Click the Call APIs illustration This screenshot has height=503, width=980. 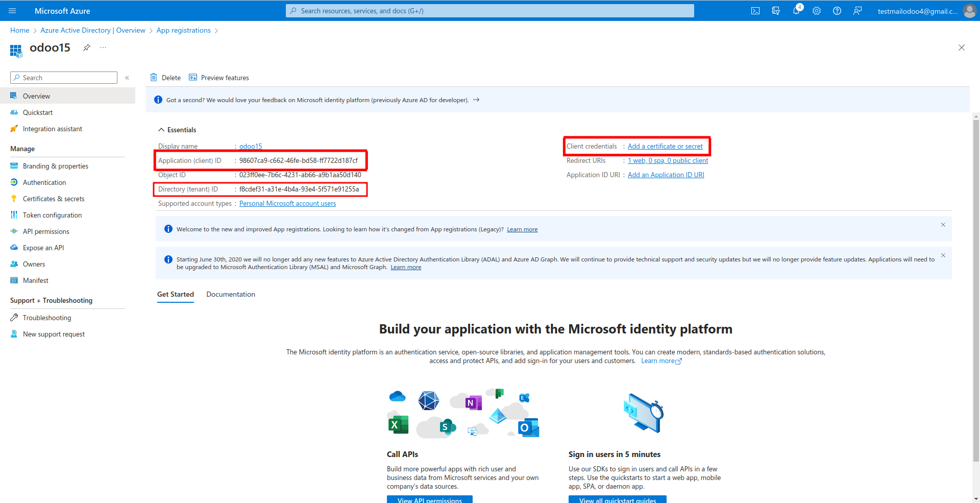(463, 413)
